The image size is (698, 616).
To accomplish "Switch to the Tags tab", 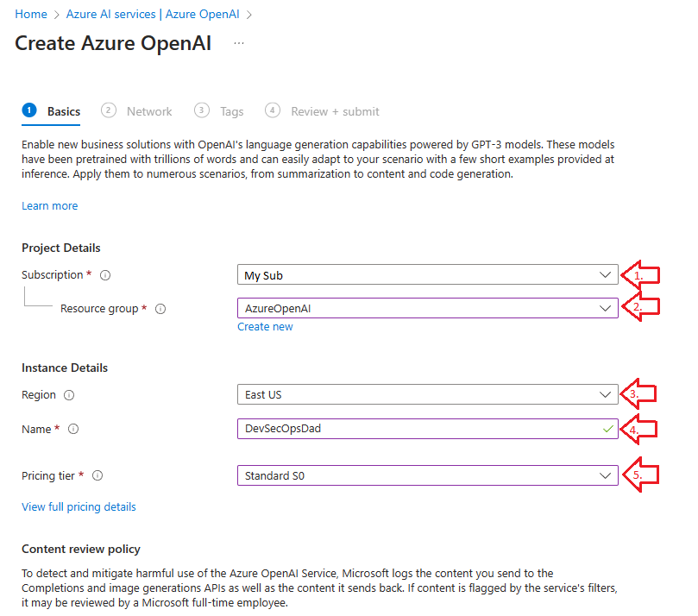I will (232, 111).
